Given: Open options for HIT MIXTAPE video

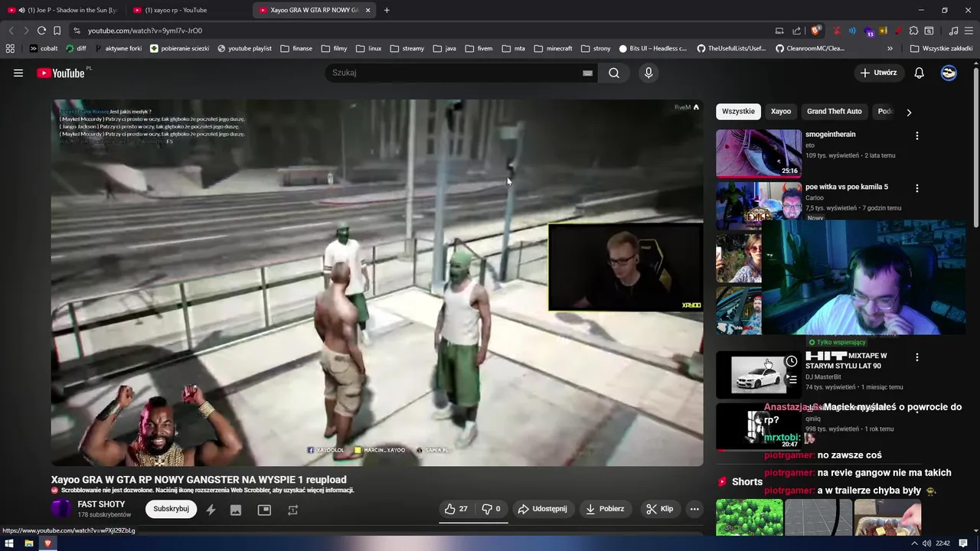Looking at the screenshot, I should point(917,357).
